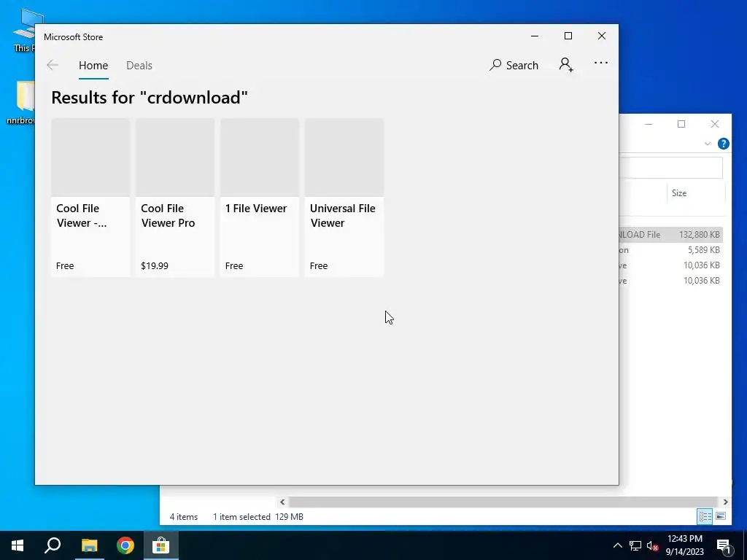Maximize the Microsoft Store window
747x560 pixels.
(568, 36)
